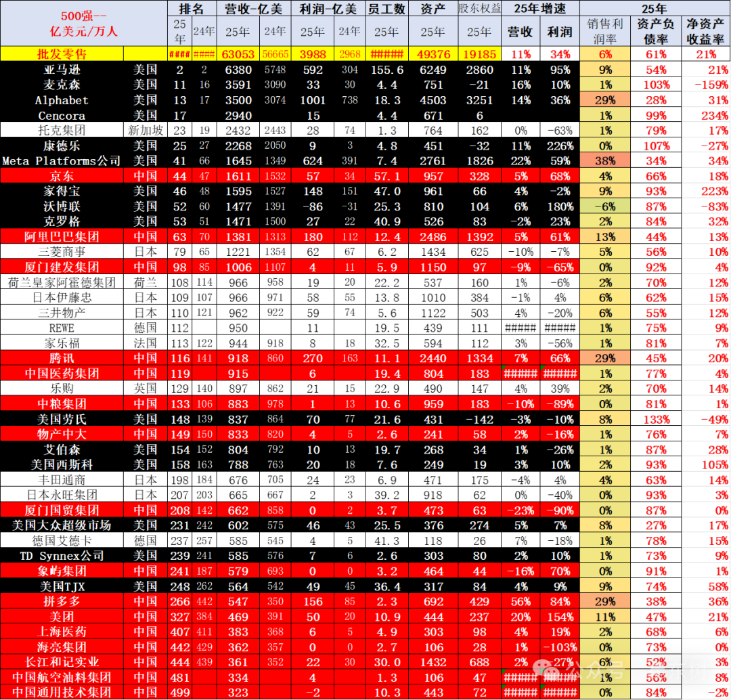Select the 亚马逊 company name cell
This screenshot has width=731, height=700.
click(62, 70)
